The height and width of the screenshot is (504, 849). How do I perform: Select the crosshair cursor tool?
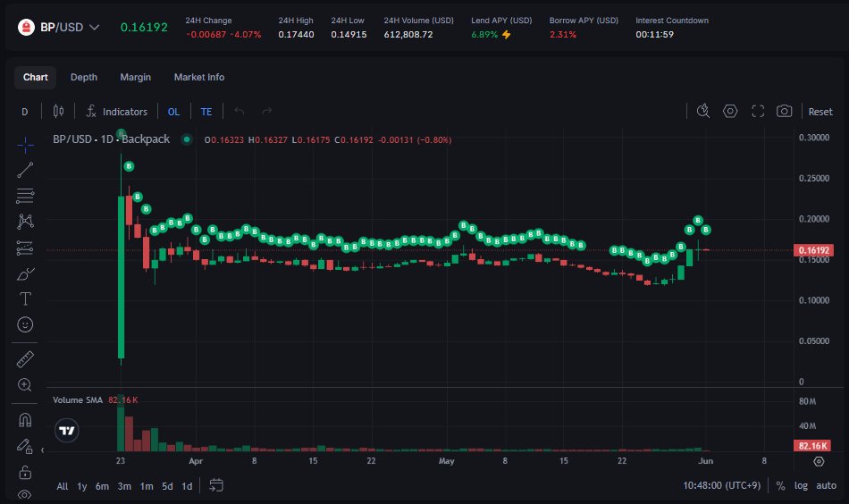25,145
